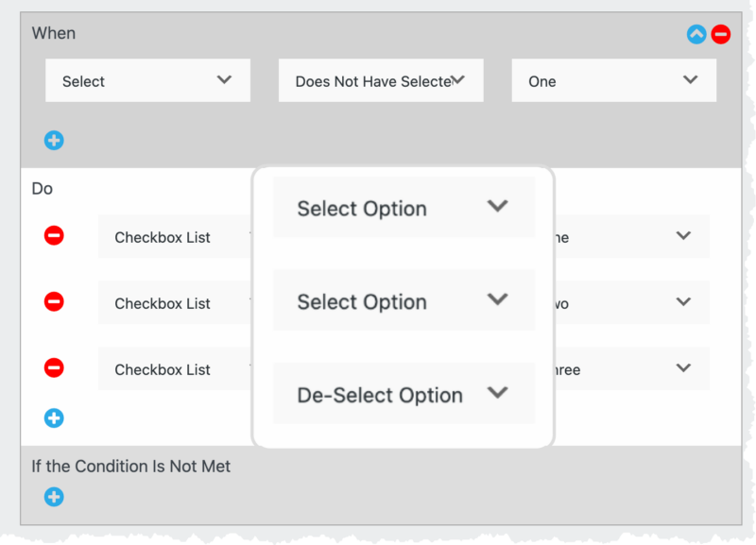Open the Select field dropdown in When
This screenshot has width=756, height=545.
pos(146,80)
